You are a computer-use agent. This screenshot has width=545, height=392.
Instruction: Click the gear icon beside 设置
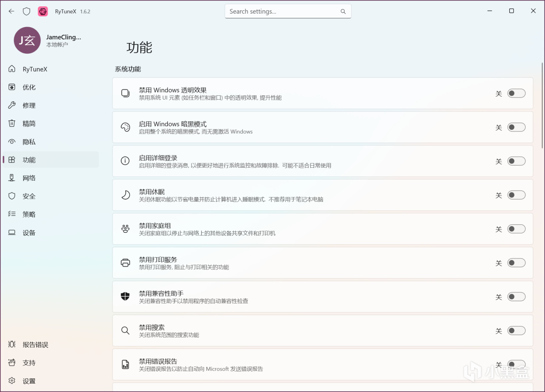[12, 381]
